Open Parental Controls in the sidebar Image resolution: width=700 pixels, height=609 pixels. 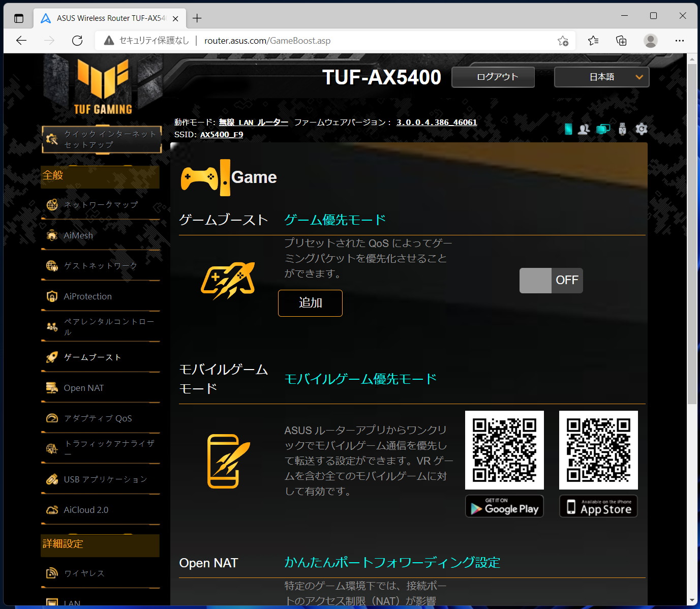click(101, 327)
